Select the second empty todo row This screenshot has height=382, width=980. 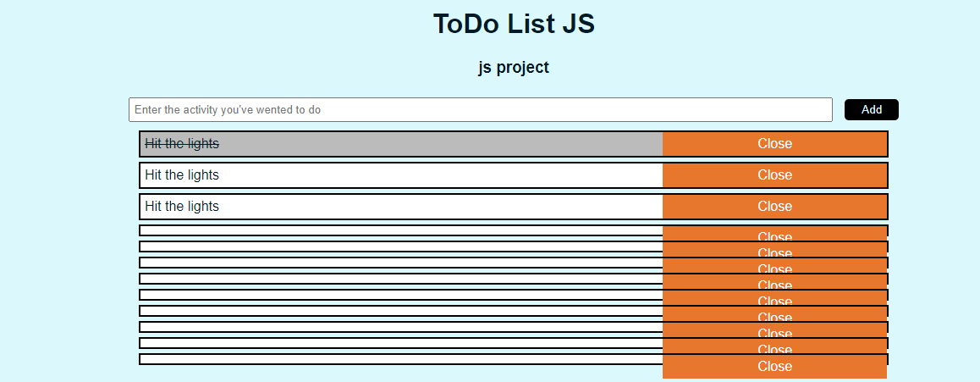pos(400,246)
